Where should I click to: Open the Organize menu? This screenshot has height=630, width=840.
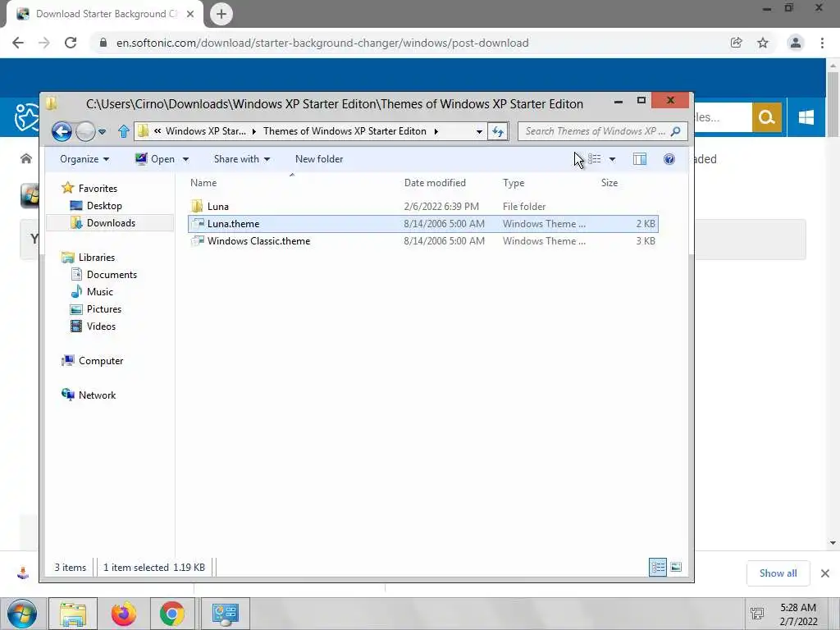point(84,159)
